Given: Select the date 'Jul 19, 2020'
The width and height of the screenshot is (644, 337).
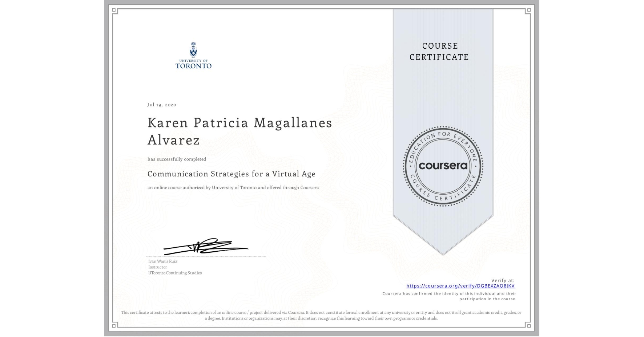Looking at the screenshot, I should point(162,105).
